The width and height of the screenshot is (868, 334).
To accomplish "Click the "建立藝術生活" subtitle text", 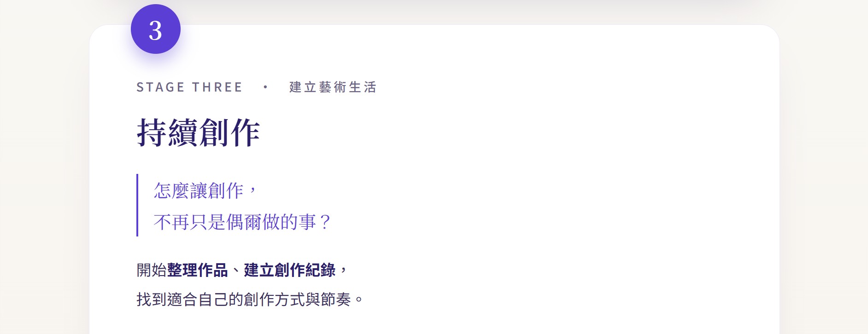I will [x=333, y=87].
